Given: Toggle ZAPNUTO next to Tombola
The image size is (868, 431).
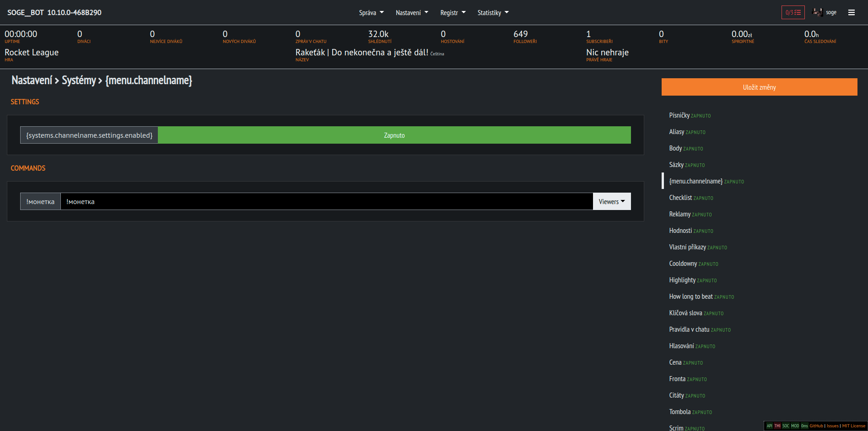Looking at the screenshot, I should (702, 412).
